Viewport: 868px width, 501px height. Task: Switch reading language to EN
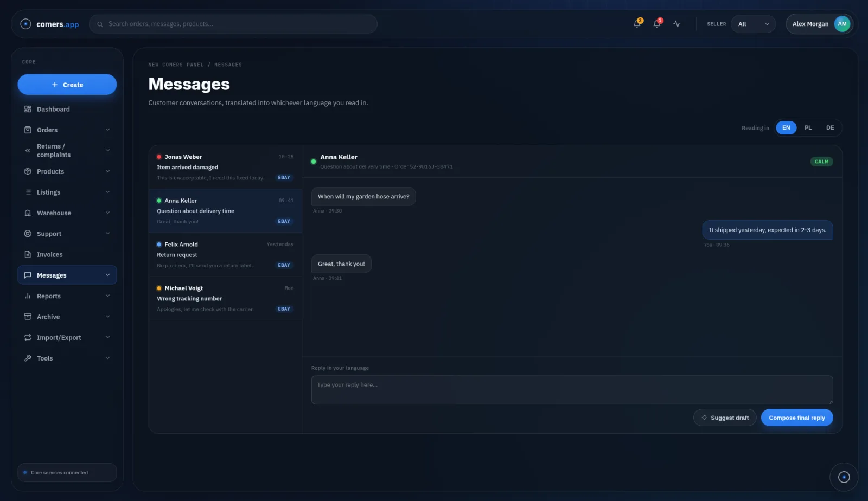coord(786,128)
